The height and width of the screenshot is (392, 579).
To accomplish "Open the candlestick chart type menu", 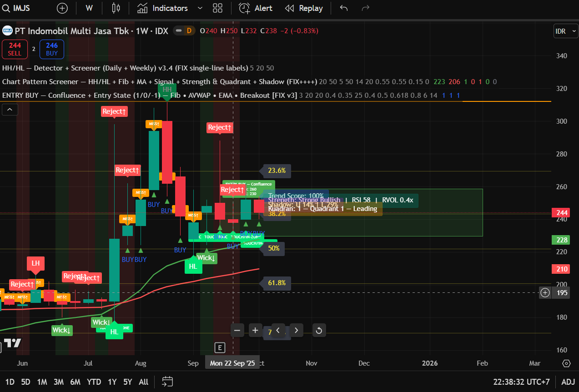I will click(116, 8).
